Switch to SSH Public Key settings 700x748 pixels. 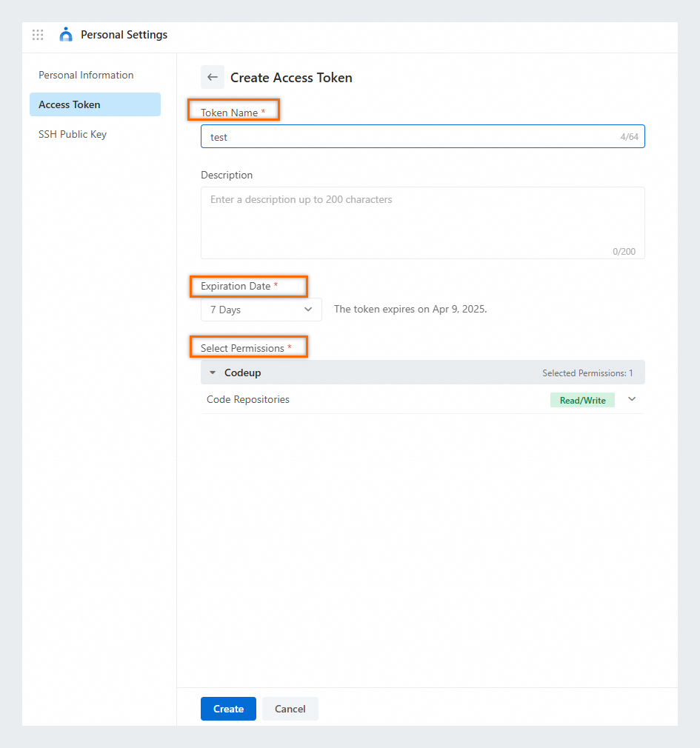(x=73, y=134)
